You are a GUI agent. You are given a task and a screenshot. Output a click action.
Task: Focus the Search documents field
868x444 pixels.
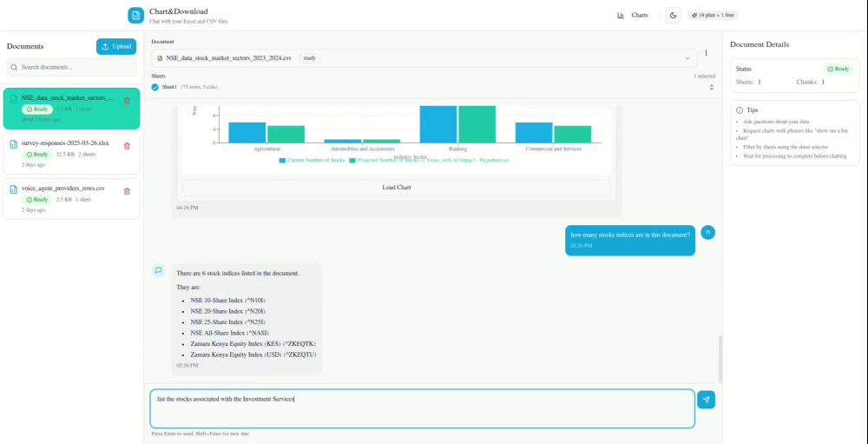(71, 67)
